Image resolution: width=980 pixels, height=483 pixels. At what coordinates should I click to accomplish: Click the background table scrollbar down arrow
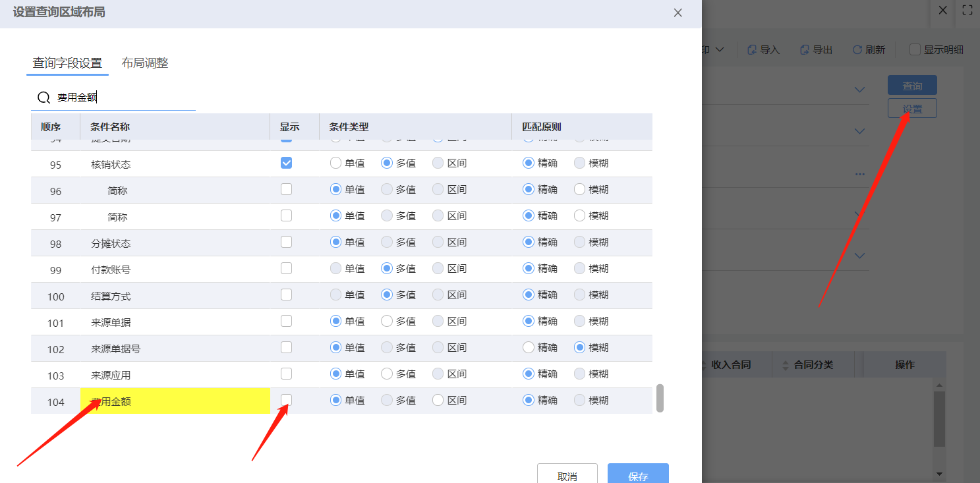coord(939,474)
